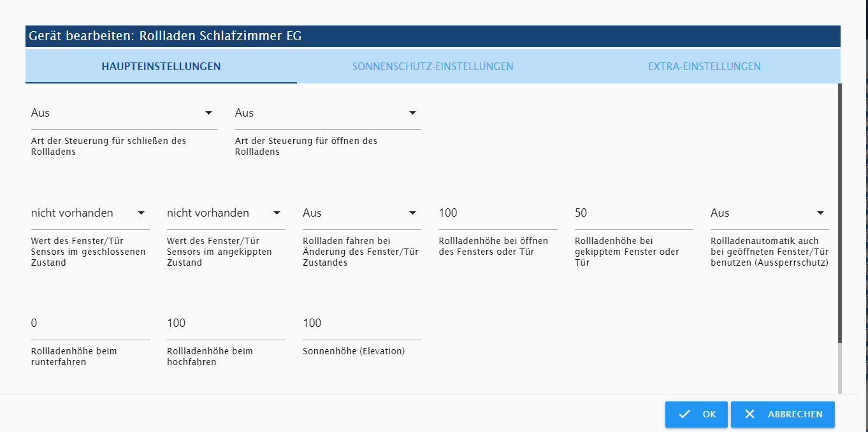This screenshot has width=868, height=432.
Task: Expand sensor value dropdown for geschlossenen Zustand
Action: click(90, 213)
